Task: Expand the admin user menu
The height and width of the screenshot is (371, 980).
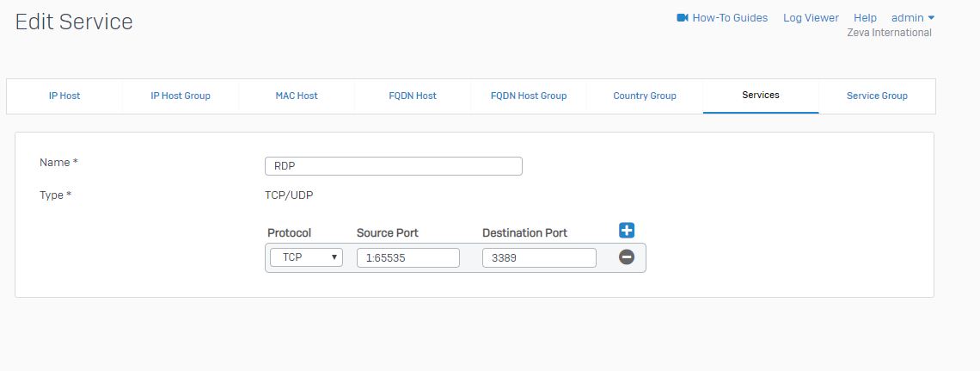Action: coord(913,18)
